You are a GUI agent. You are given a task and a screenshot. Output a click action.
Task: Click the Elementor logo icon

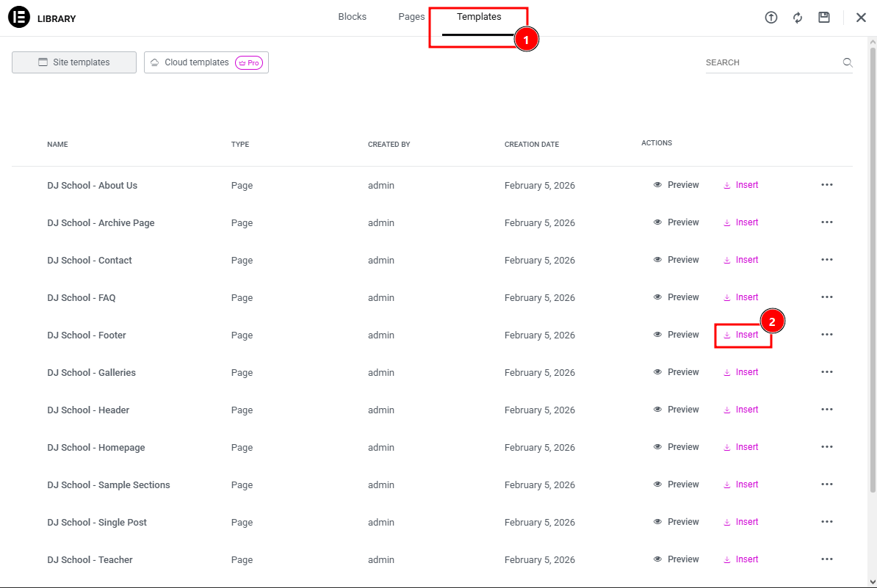[x=19, y=18]
